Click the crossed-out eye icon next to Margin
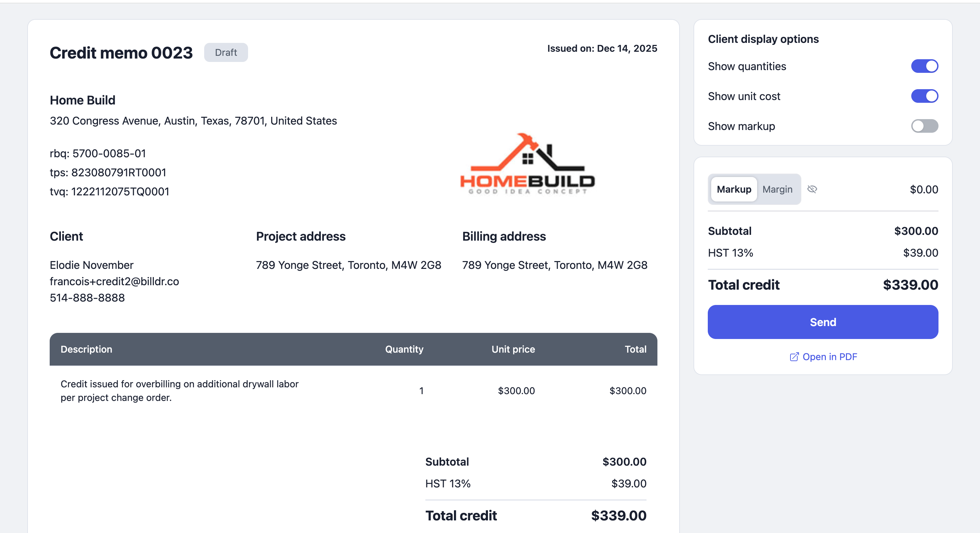This screenshot has height=533, width=980. click(x=812, y=190)
